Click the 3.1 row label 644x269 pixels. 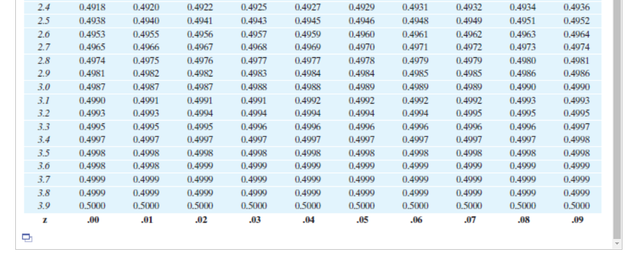44,100
